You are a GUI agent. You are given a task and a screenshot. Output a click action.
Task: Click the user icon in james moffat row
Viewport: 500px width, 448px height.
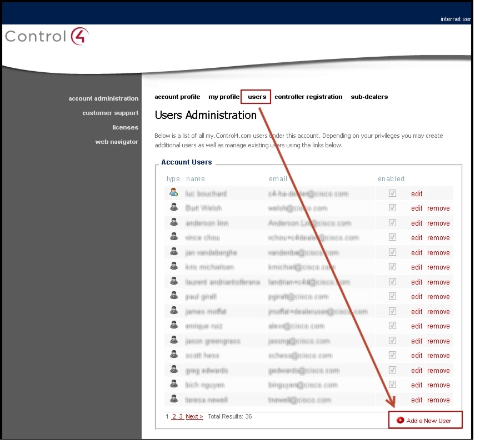coord(174,310)
